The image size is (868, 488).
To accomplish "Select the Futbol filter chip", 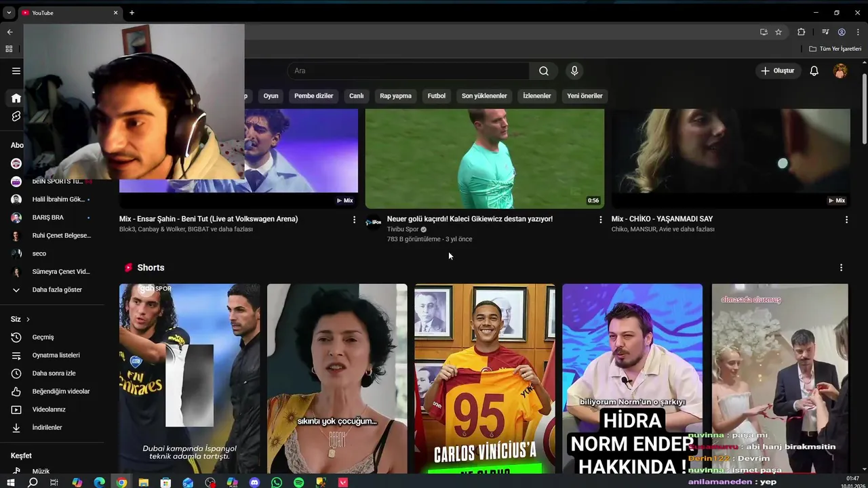I will coord(436,96).
